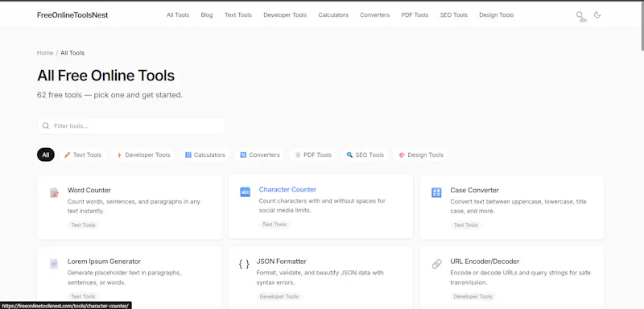Image resolution: width=644 pixels, height=309 pixels.
Task: Click the Word Counter description text
Action: (x=134, y=207)
